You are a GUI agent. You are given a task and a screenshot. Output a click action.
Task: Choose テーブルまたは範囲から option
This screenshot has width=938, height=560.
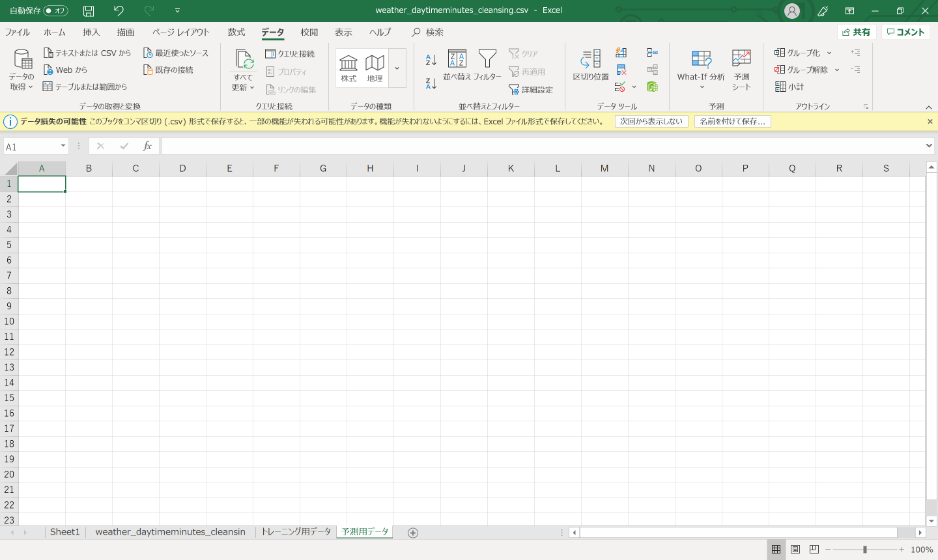pos(85,87)
